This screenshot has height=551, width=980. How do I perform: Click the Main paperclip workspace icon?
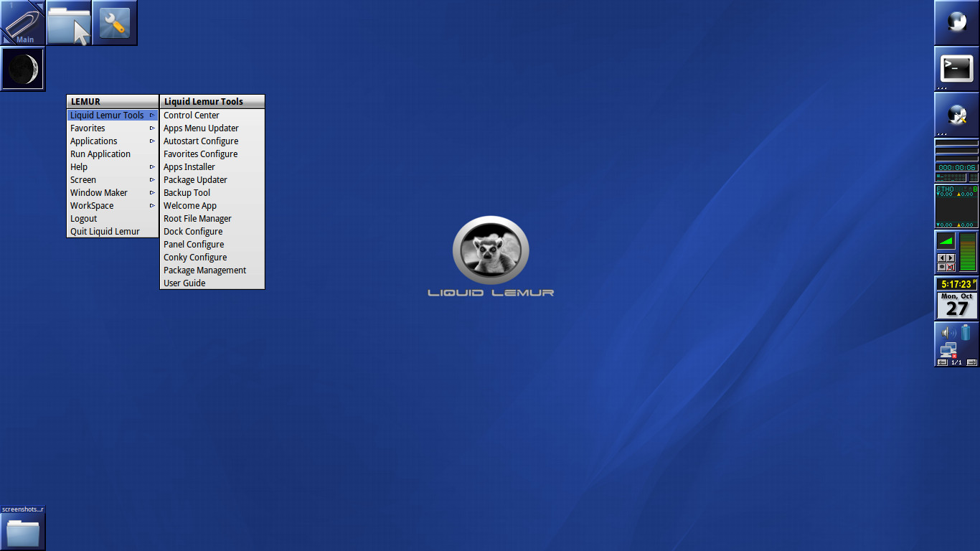(x=23, y=23)
